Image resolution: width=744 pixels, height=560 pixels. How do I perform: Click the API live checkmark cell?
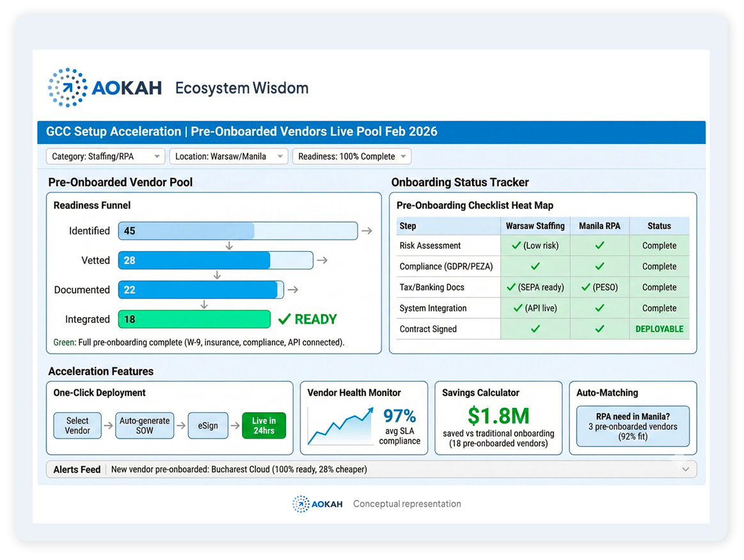click(535, 308)
